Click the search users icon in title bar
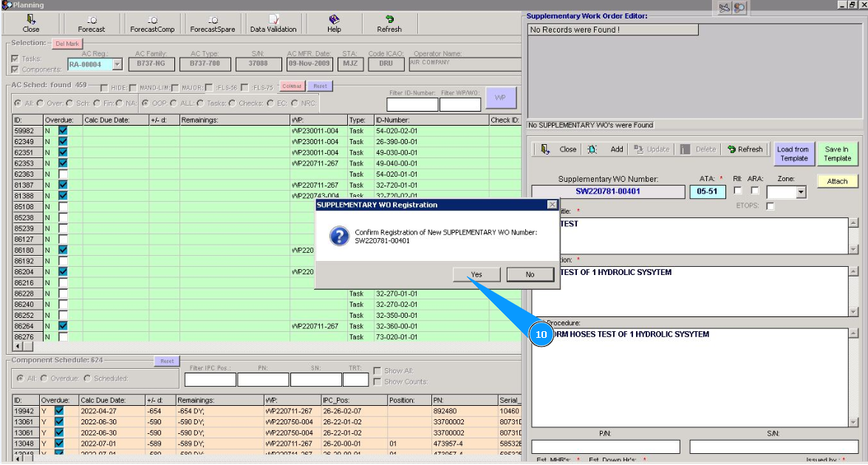This screenshot has height=465, width=868. [739, 7]
